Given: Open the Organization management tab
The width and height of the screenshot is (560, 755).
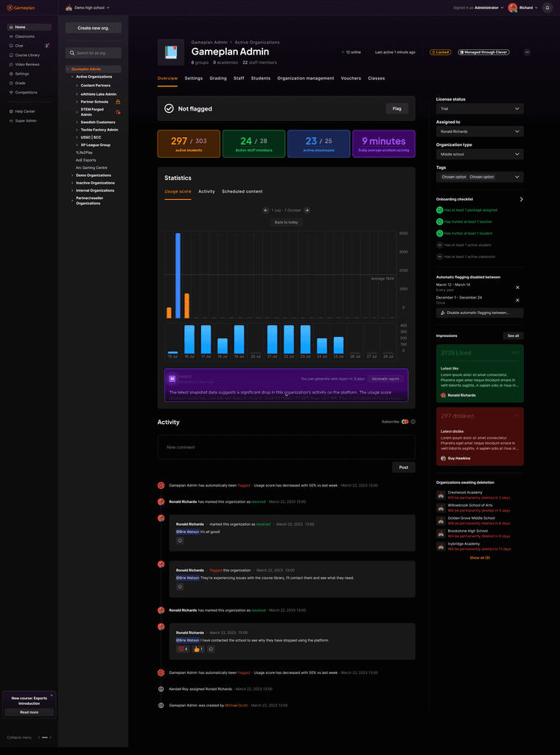Looking at the screenshot, I should [x=306, y=78].
